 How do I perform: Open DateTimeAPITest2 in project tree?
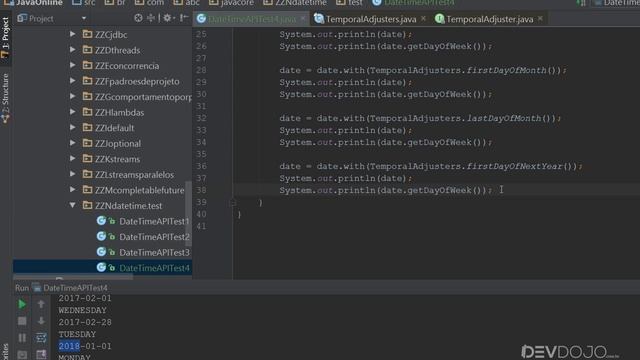tap(154, 237)
